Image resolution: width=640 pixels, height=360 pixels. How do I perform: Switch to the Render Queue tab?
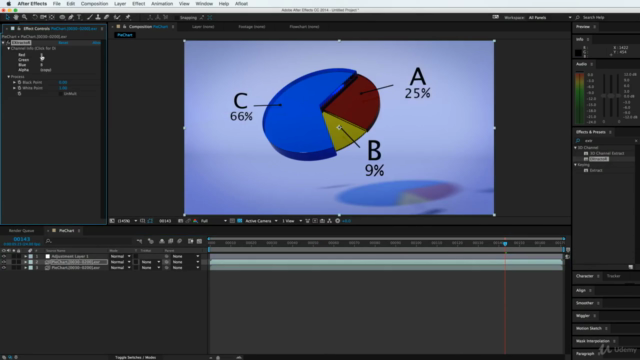click(x=22, y=231)
